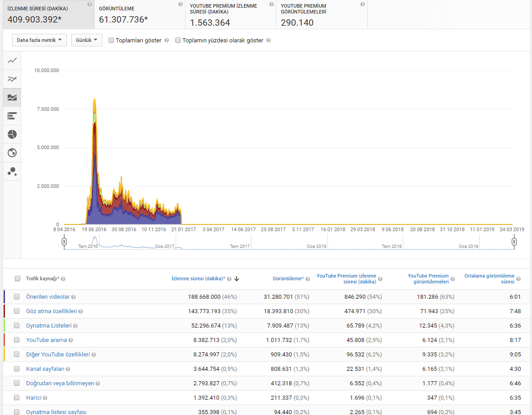This screenshot has width=532, height=415.
Task: Select the bubble chart view icon
Action: (12, 171)
